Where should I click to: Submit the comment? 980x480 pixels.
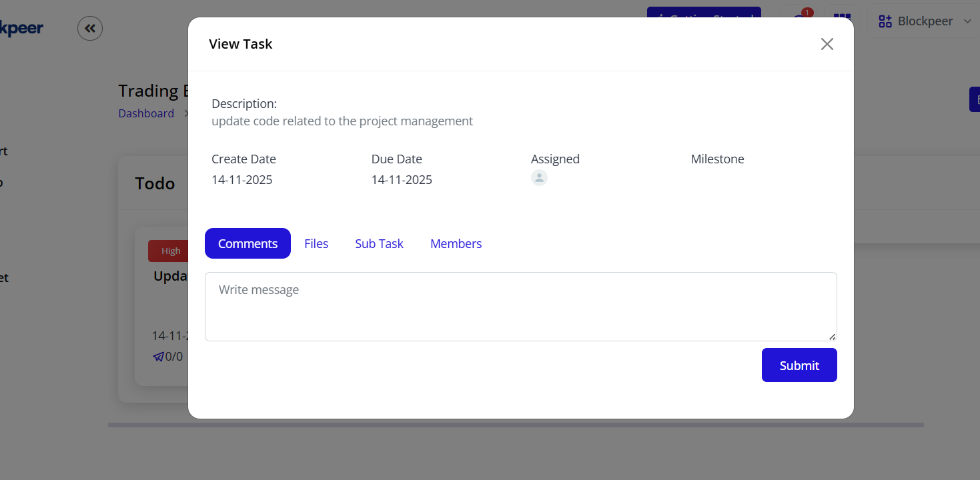(799, 365)
